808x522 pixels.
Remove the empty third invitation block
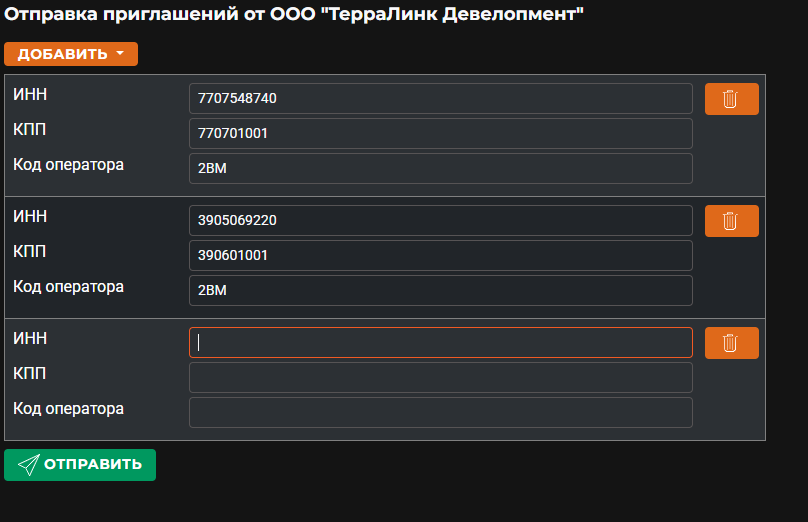pyautogui.click(x=731, y=343)
